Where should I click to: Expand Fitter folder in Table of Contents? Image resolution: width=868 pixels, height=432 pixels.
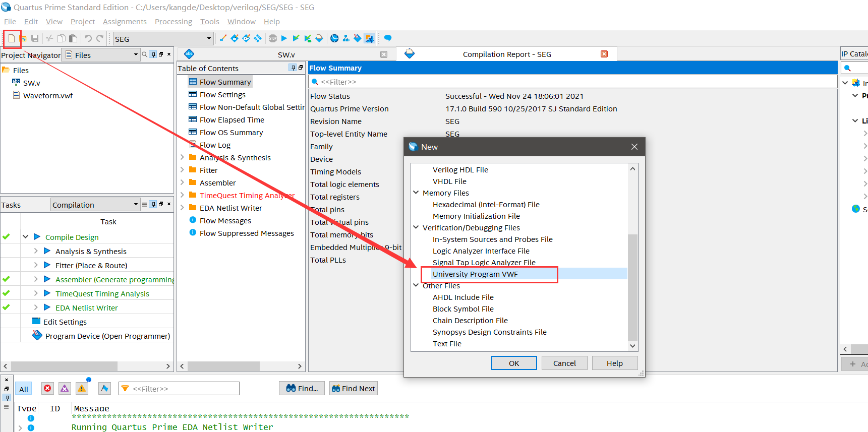tap(182, 170)
